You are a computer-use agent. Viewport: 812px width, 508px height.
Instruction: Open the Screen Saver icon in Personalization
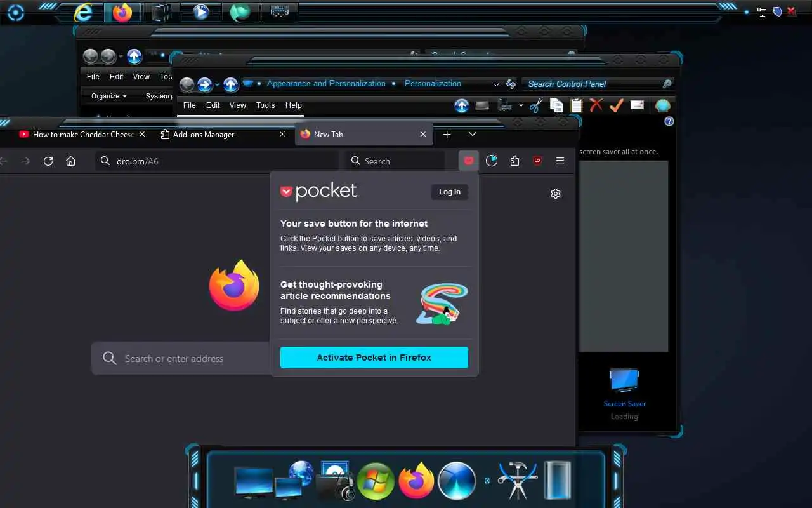coord(624,380)
